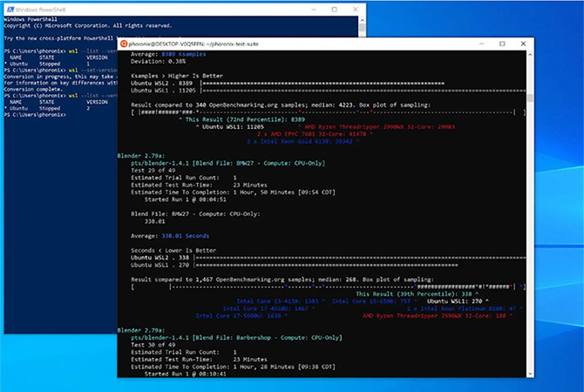Click the scroll up arrow in the Ubuntu terminal
584x392 pixels.
tap(530, 55)
